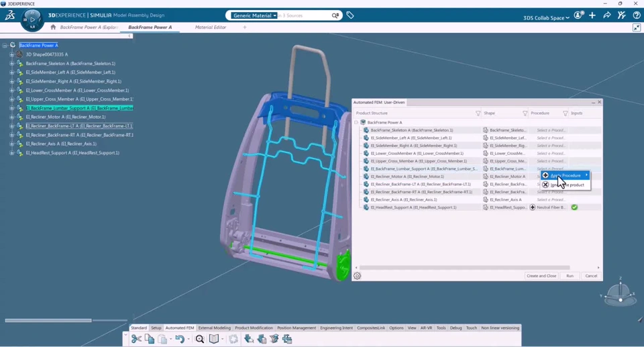Screen dimensions: 644x347
Task: Minimize the Automated FEM dialog
Action: [593, 103]
